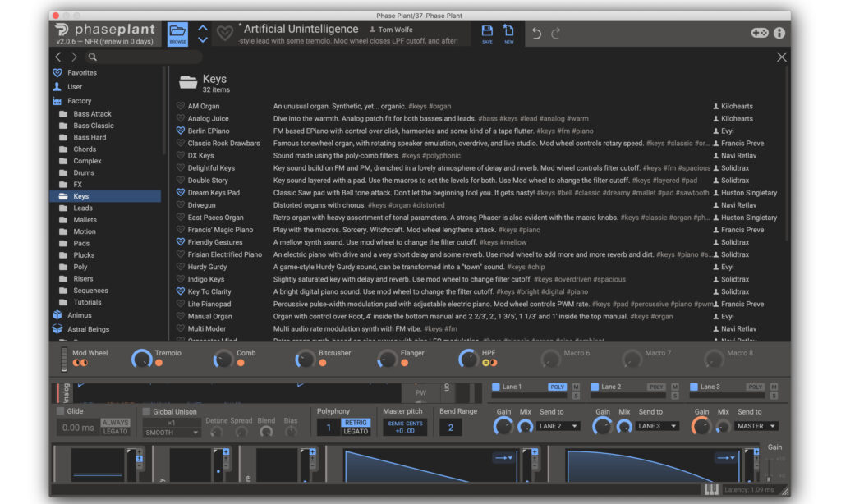The image size is (841, 504).
Task: Open the game controller settings icon
Action: coord(760,33)
